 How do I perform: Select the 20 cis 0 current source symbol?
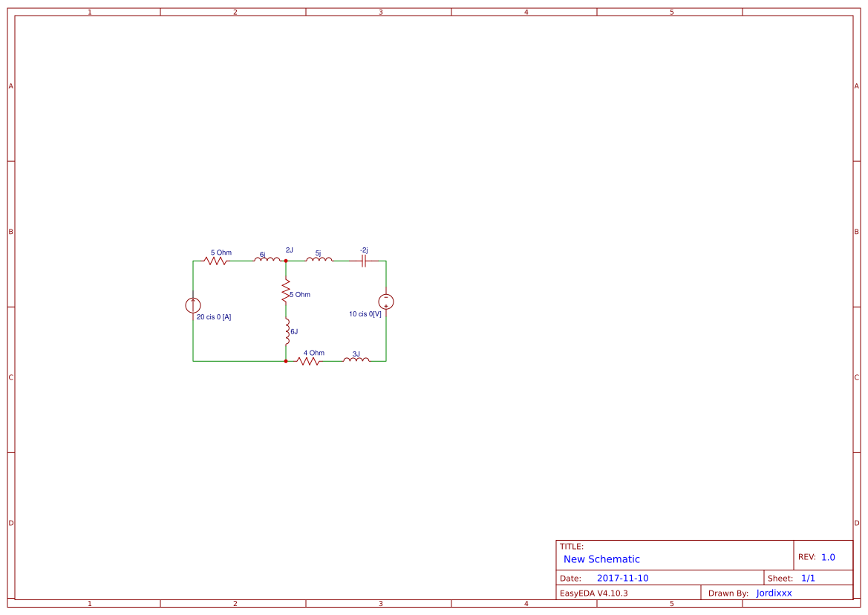[192, 305]
